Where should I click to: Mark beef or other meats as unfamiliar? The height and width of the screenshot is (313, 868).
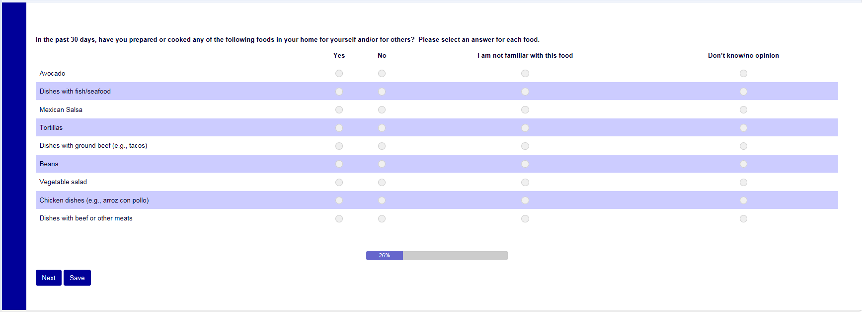[x=525, y=219]
